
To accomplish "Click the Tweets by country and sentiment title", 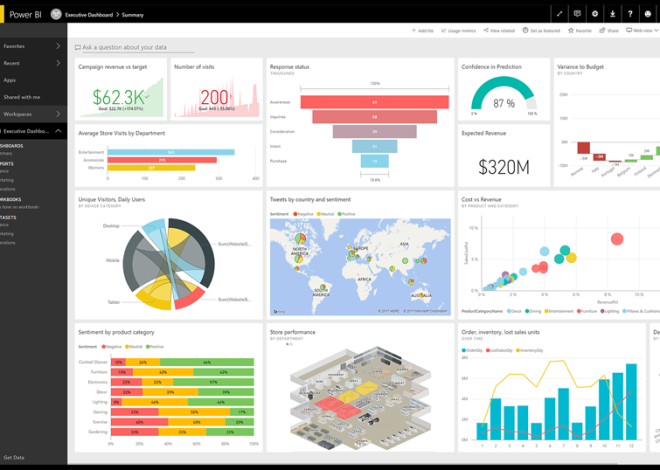I will point(310,199).
